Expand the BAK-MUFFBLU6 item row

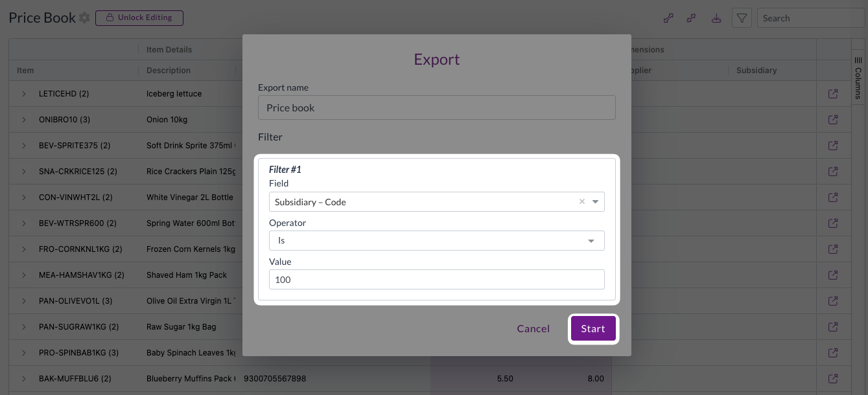click(x=24, y=379)
